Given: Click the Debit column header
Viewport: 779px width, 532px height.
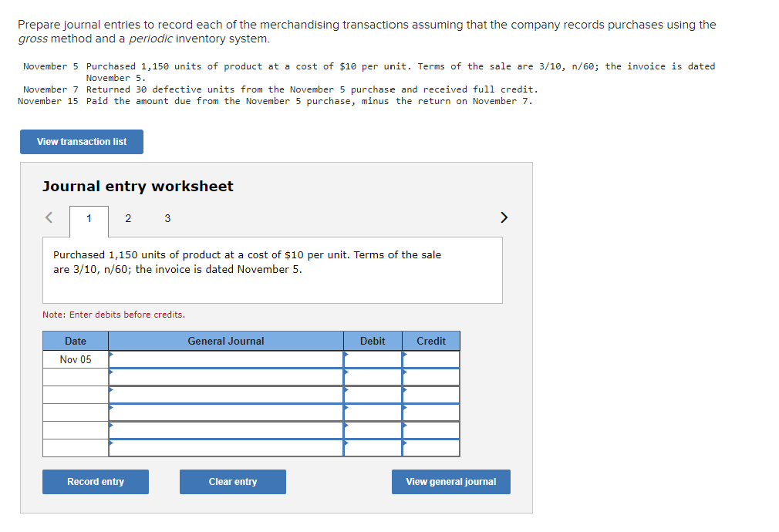Looking at the screenshot, I should [x=373, y=340].
